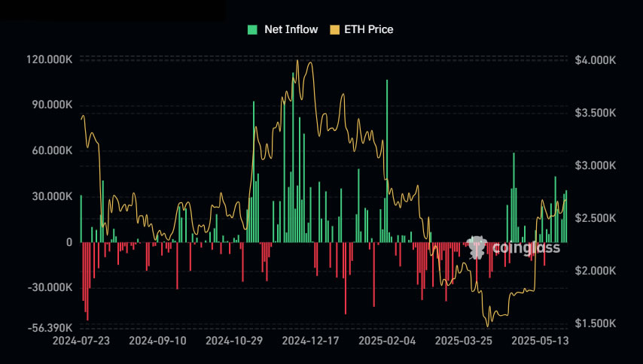Image resolution: width=643 pixels, height=364 pixels.
Task: Click the 0 baseline label on left axis
Action: (69, 242)
